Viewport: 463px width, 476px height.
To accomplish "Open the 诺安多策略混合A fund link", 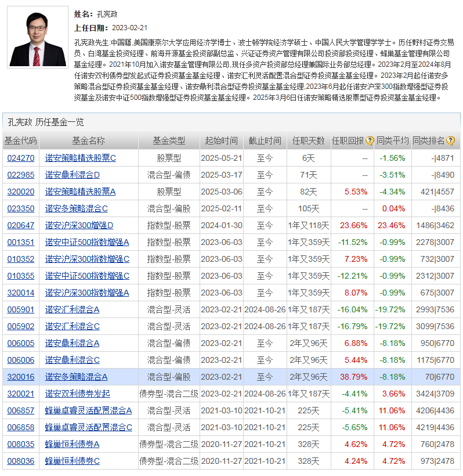I will point(76,377).
